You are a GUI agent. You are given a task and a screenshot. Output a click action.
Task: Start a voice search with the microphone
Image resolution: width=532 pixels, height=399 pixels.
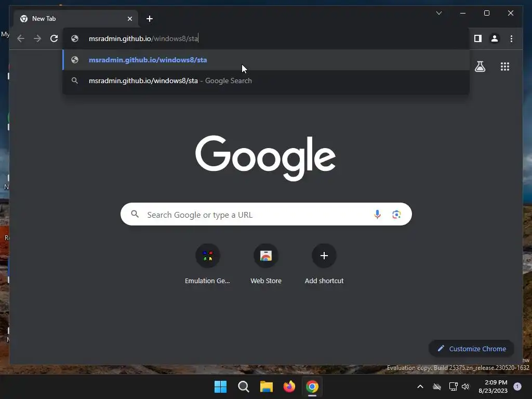[377, 215]
